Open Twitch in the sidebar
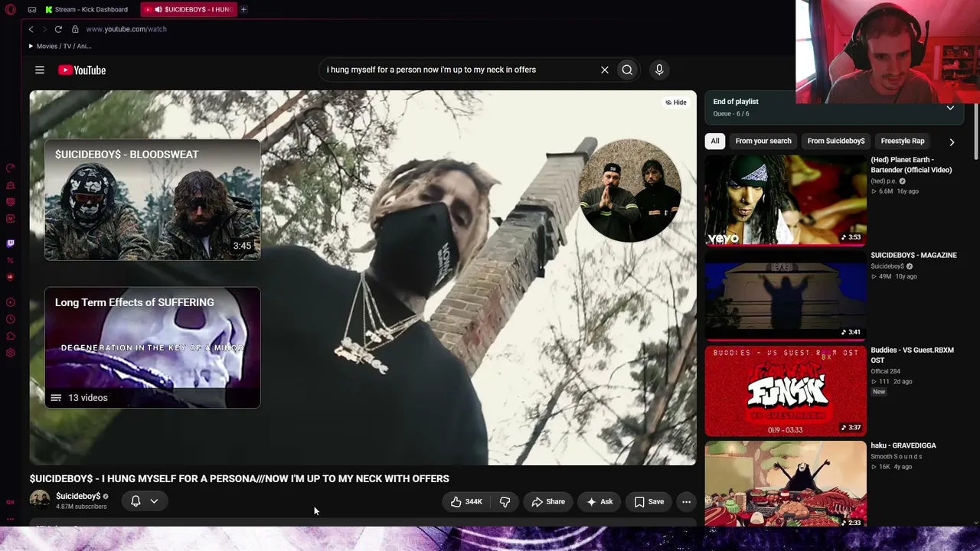 point(10,243)
